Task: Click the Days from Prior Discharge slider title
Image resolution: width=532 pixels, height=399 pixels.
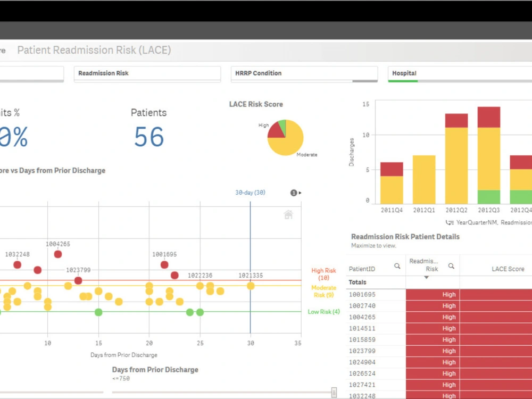Action: 155,370
